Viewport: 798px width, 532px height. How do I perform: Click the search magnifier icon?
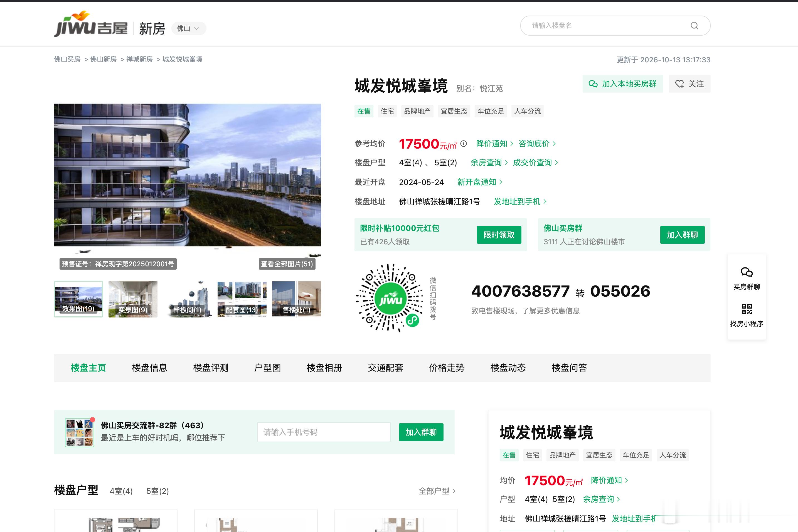(694, 25)
